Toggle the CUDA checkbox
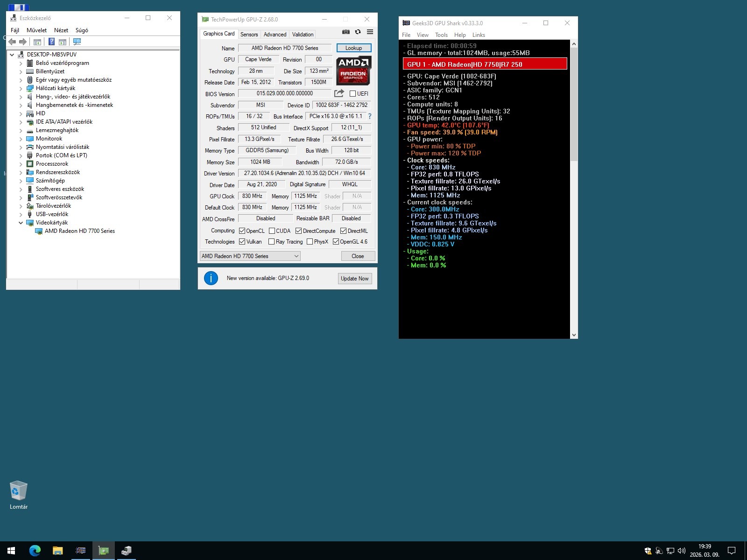 tap(272, 231)
